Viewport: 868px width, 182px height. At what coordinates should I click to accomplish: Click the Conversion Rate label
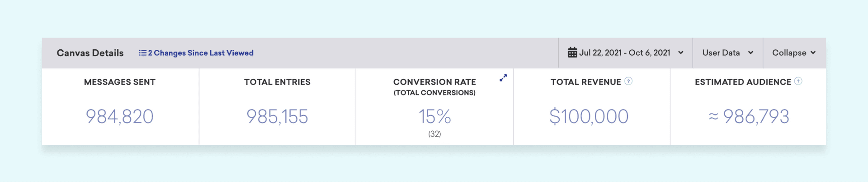(x=434, y=82)
